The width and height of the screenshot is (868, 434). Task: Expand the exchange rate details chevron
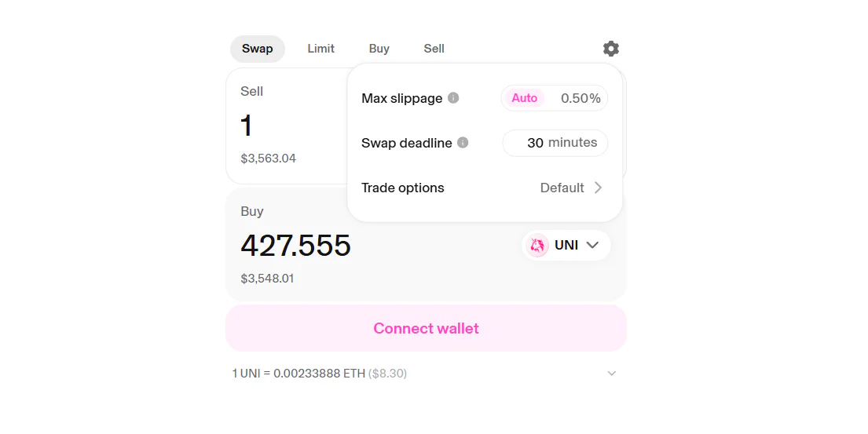[612, 374]
